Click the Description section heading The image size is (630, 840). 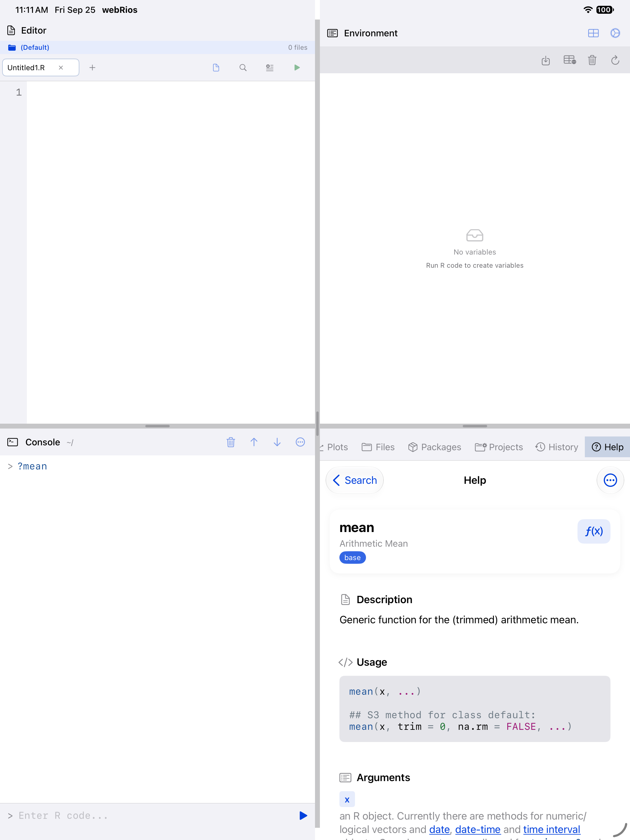pos(384,599)
